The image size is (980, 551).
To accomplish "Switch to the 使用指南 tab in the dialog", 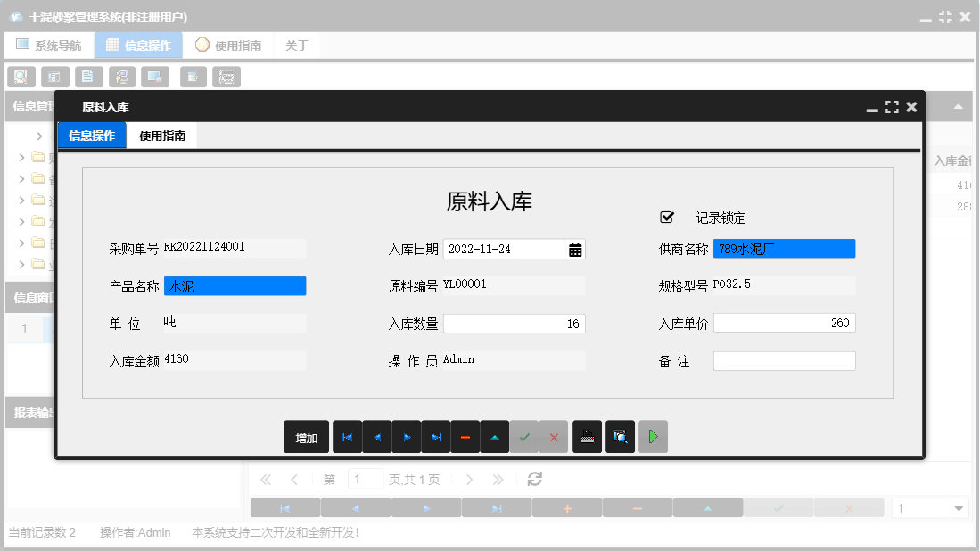I will coord(162,136).
